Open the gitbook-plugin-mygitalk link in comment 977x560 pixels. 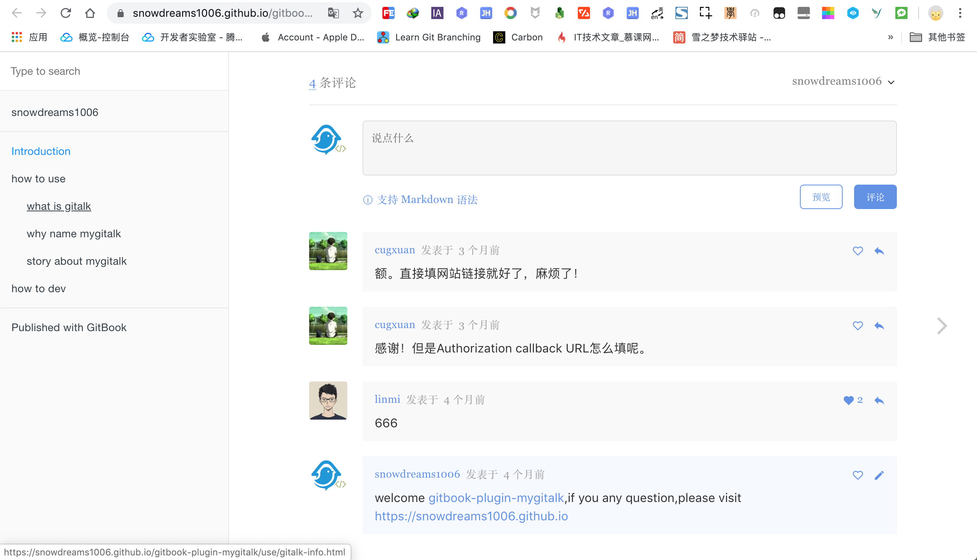(x=496, y=498)
